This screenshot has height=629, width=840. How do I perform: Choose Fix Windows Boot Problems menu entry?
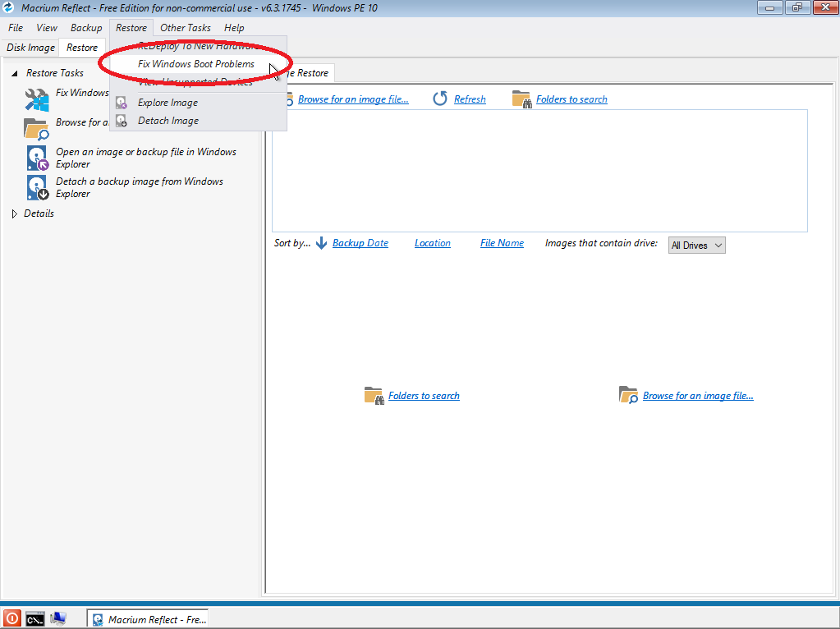(198, 64)
